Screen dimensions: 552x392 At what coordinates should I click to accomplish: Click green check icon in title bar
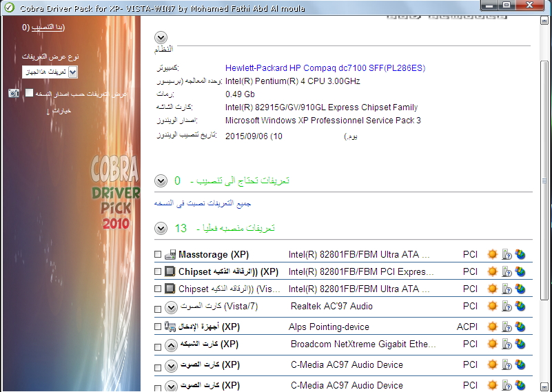pyautogui.click(x=9, y=8)
